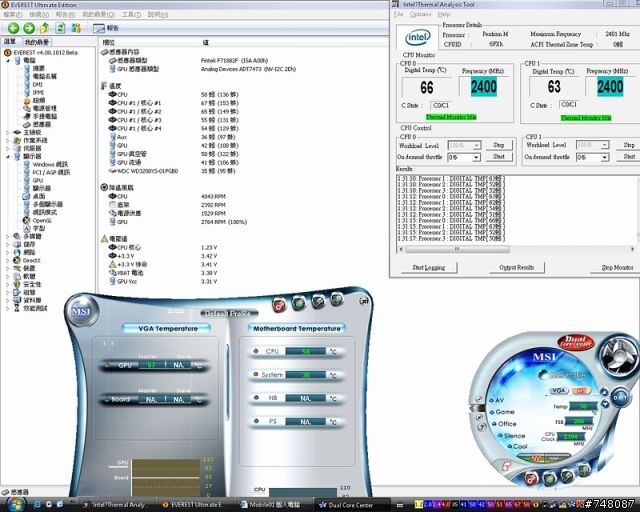
Task: Click the down arrow beside the D.O.T. button
Action: [606, 404]
